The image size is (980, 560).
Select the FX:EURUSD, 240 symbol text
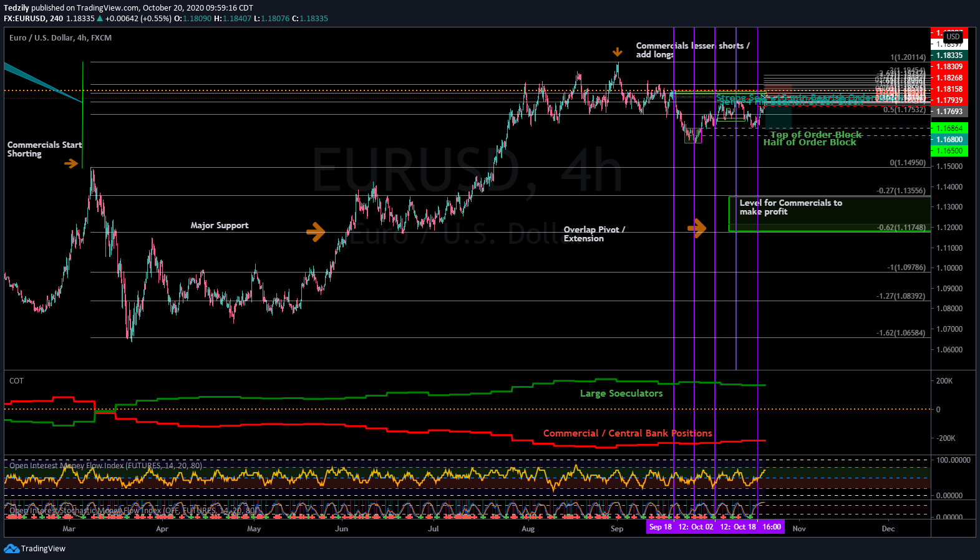[33, 18]
